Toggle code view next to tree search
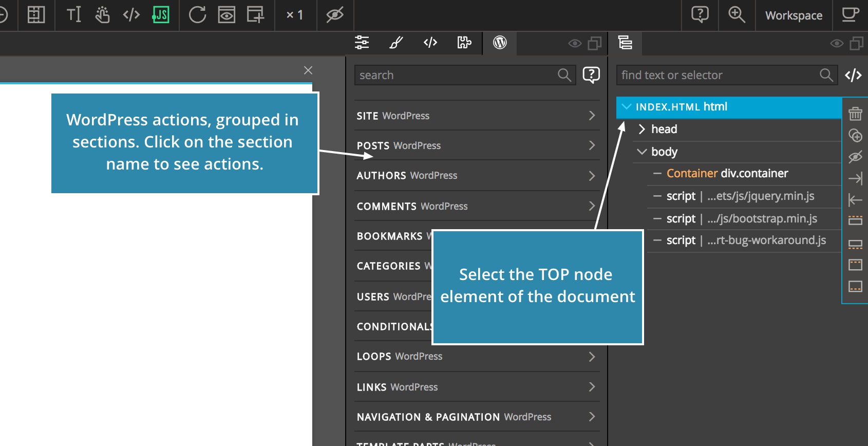This screenshot has width=868, height=446. [853, 75]
